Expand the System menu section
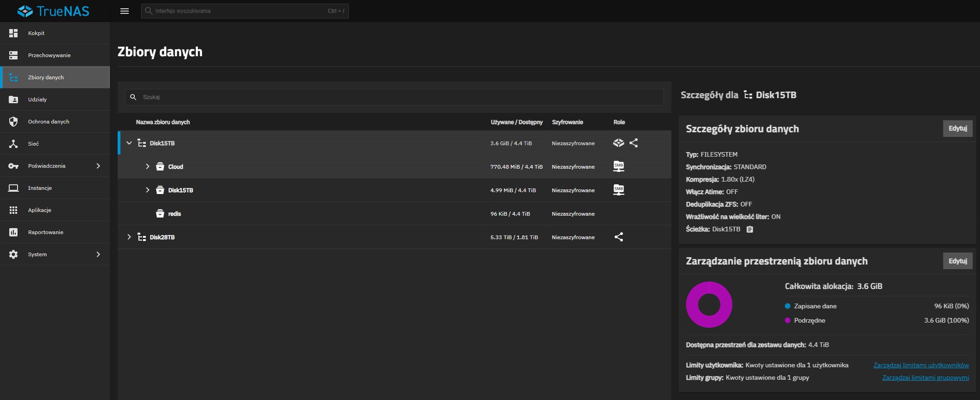Image resolution: width=980 pixels, height=400 pixels. (98, 254)
